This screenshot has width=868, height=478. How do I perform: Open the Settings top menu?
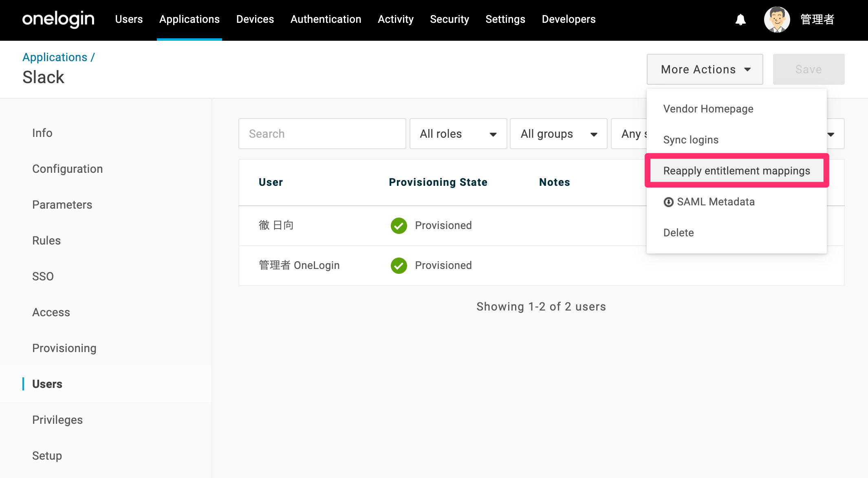pos(505,19)
